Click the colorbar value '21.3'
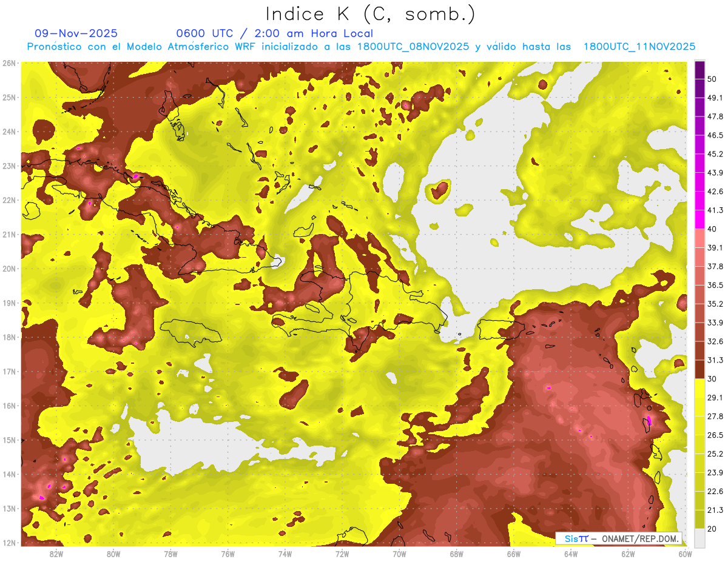Viewport: 728px width, 562px height. tap(715, 510)
